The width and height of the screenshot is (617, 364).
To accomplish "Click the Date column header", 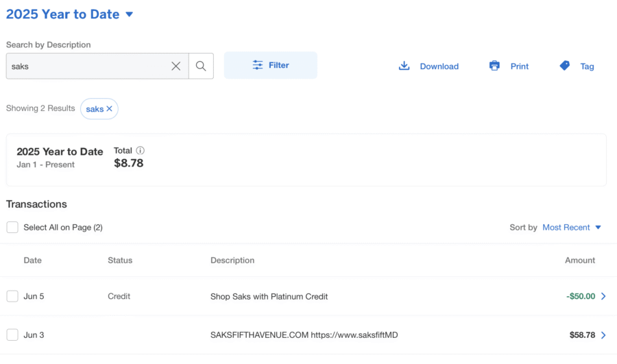I will coord(33,260).
